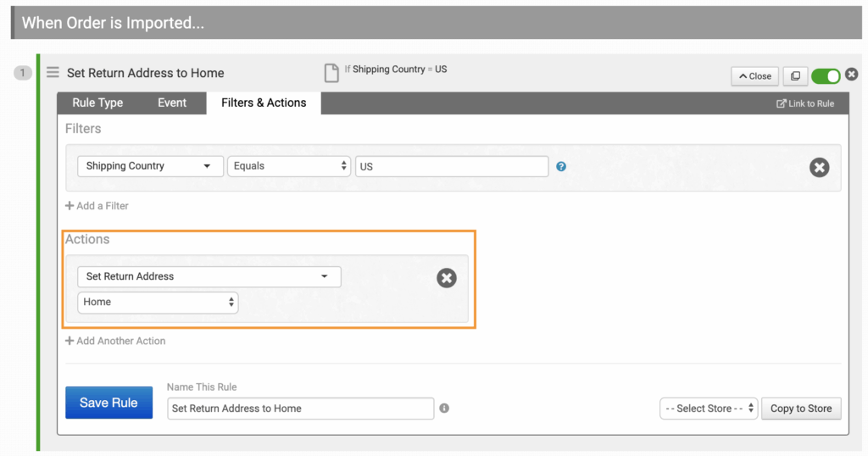Open the Shipping Country filter dropdown

pyautogui.click(x=150, y=166)
